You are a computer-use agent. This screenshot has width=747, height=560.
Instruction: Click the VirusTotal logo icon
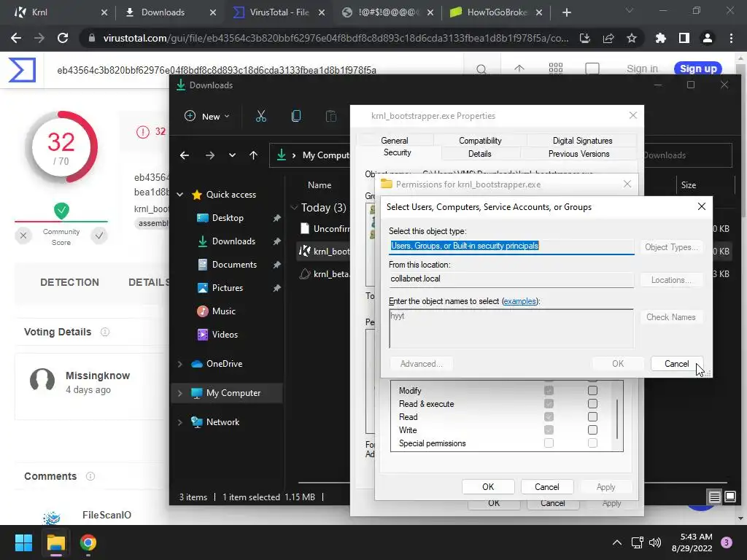pos(22,70)
